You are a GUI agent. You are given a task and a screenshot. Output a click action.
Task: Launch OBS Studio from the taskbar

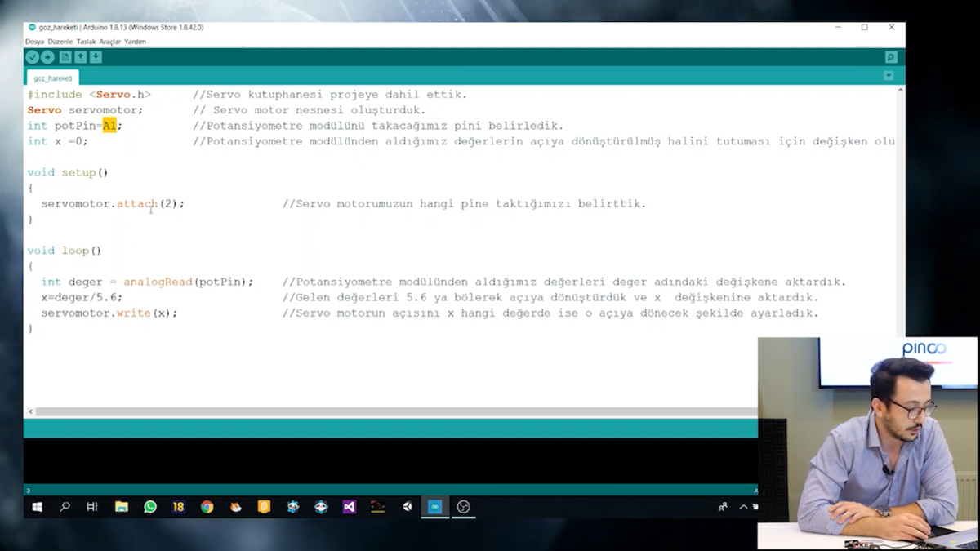[x=463, y=507]
